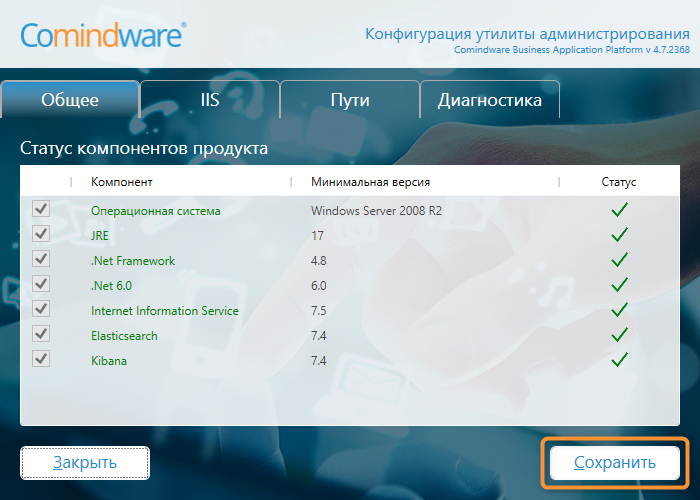Select the Elasticsearch component name
This screenshot has height=500, width=700.
pyautogui.click(x=124, y=336)
